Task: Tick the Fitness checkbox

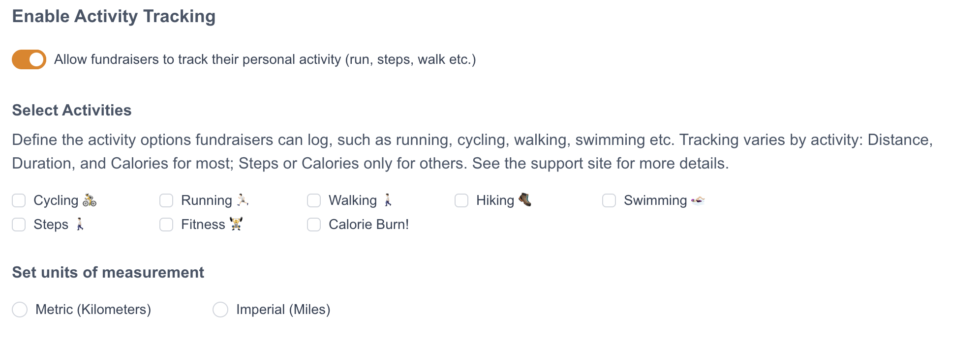Action: tap(166, 225)
